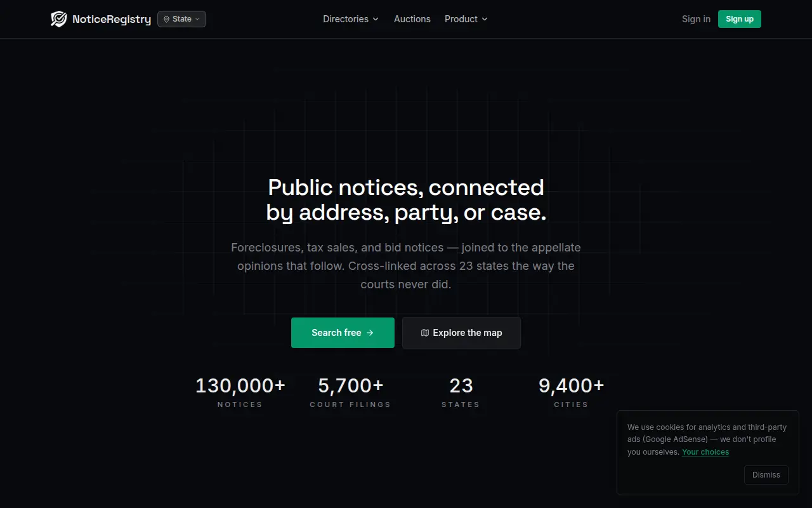The width and height of the screenshot is (812, 508).
Task: Click the CITIES label under 9,400+
Action: pos(571,404)
